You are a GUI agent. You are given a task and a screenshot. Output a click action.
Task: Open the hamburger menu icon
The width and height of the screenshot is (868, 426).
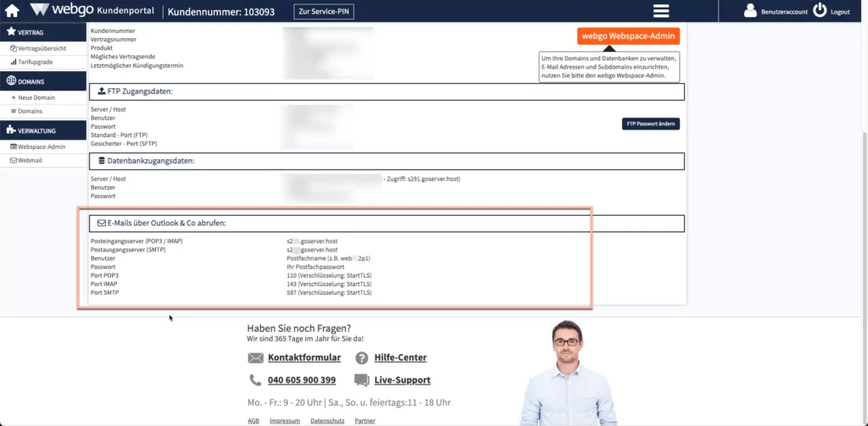click(661, 11)
